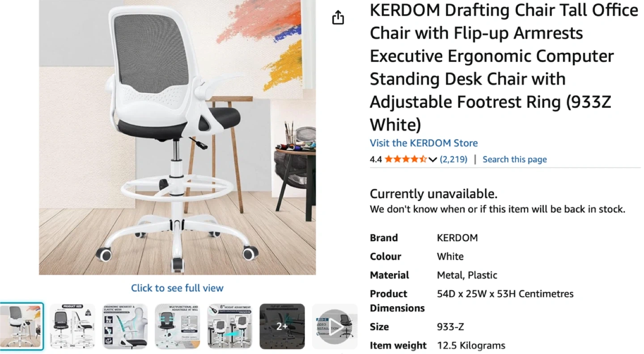Click the Currently unavailable notice
This screenshot has height=354, width=644.
click(x=433, y=194)
